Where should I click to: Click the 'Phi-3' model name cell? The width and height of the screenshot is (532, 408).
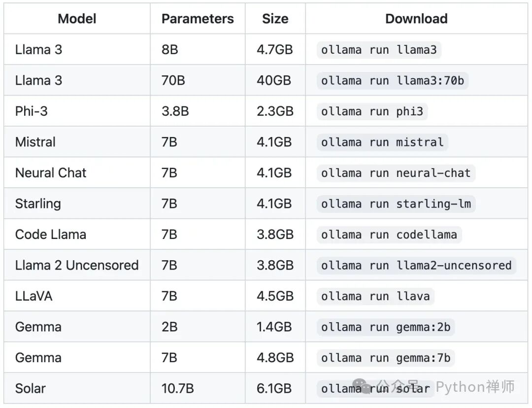(x=32, y=111)
